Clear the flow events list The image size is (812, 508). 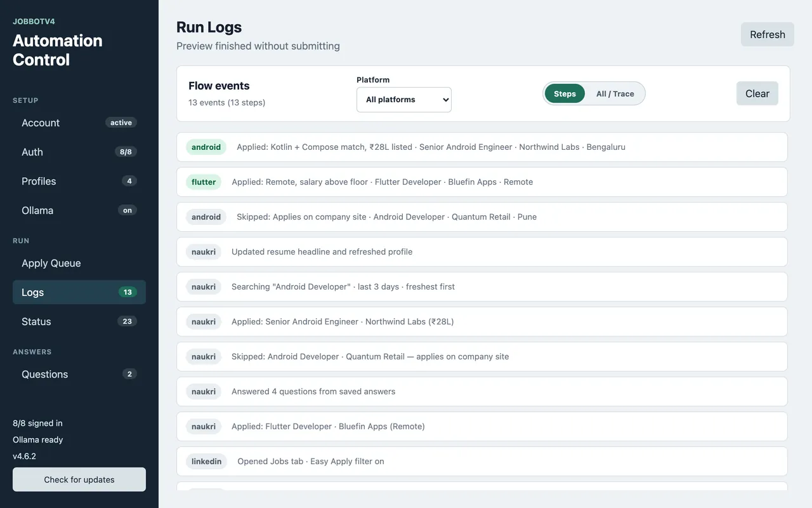[x=757, y=93]
